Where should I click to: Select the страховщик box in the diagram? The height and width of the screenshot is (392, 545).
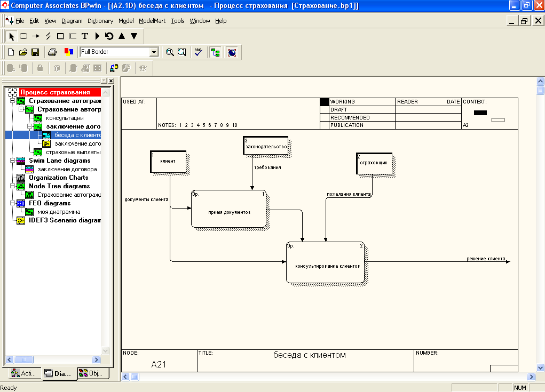[x=374, y=163]
